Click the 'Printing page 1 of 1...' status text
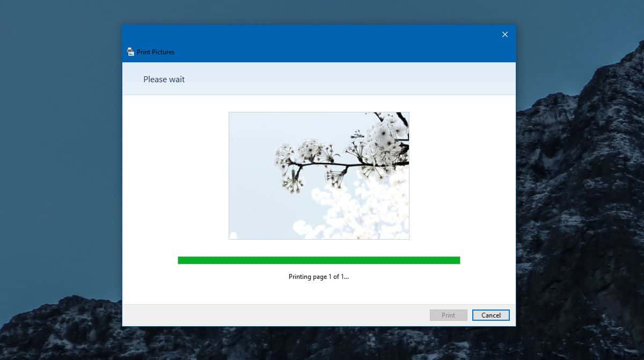This screenshot has height=360, width=644. click(319, 277)
